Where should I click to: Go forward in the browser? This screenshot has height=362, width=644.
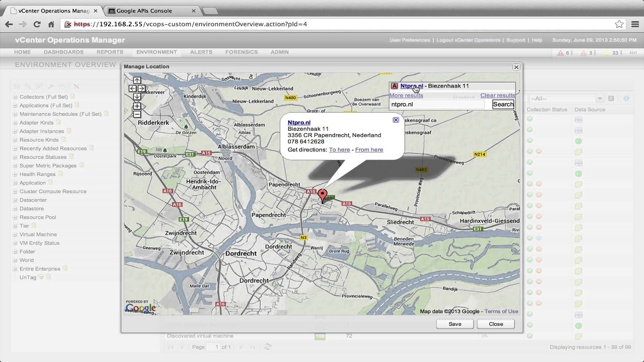[x=23, y=24]
